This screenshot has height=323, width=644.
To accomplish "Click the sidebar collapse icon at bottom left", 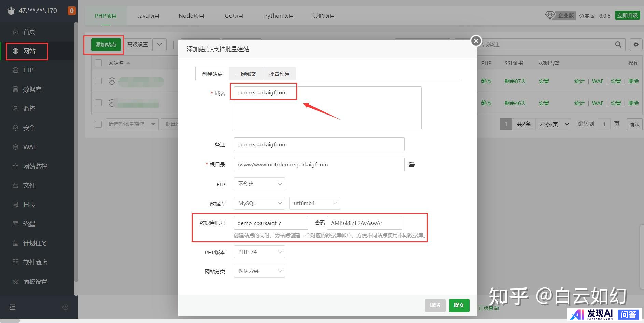I will point(13,307).
